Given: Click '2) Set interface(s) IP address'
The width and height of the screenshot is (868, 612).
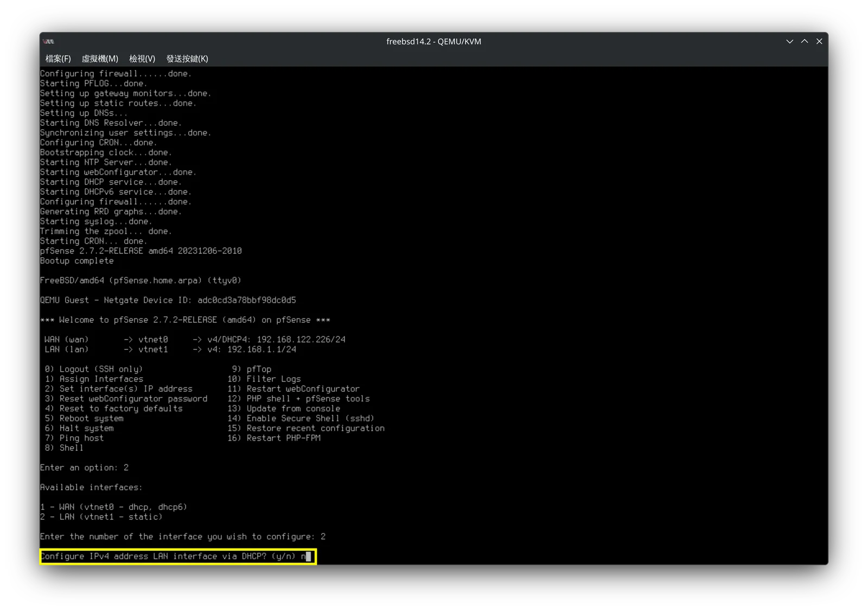Looking at the screenshot, I should point(119,388).
